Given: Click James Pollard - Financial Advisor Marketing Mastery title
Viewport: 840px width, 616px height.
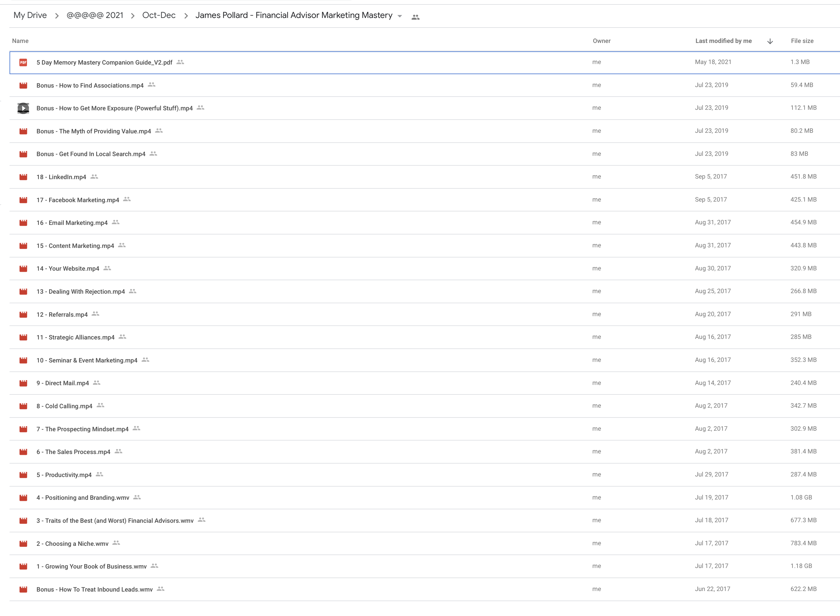Looking at the screenshot, I should [x=294, y=15].
